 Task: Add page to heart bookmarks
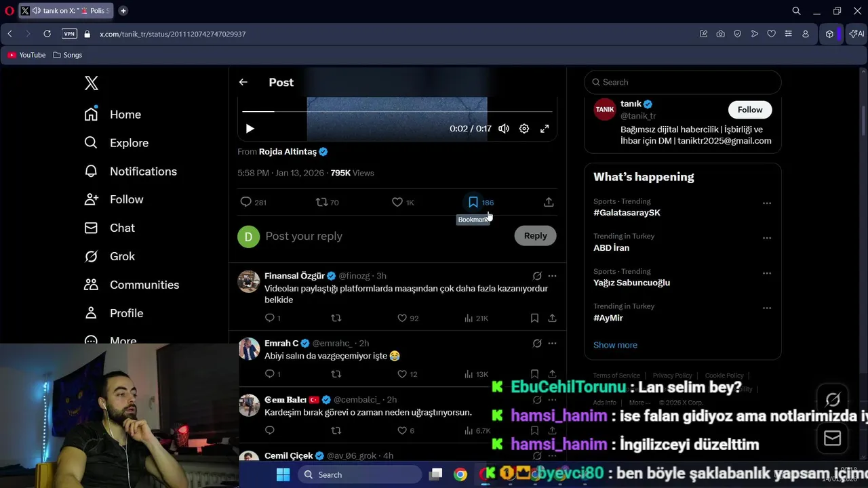[x=771, y=34]
